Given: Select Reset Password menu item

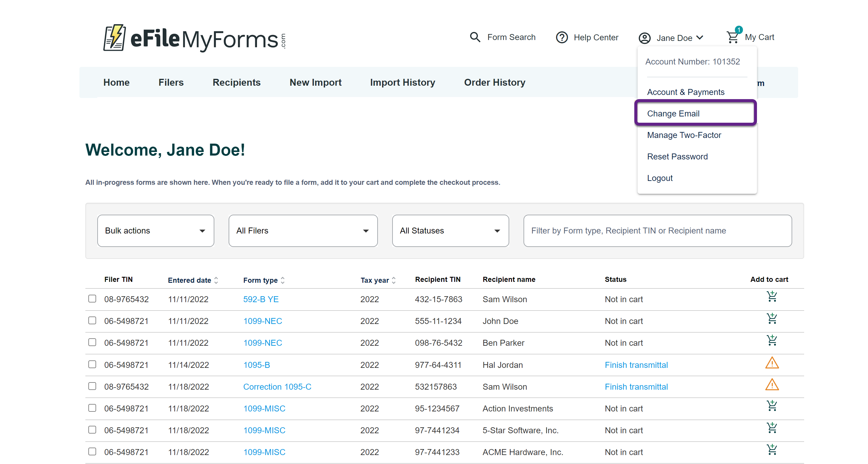Looking at the screenshot, I should [x=677, y=157].
